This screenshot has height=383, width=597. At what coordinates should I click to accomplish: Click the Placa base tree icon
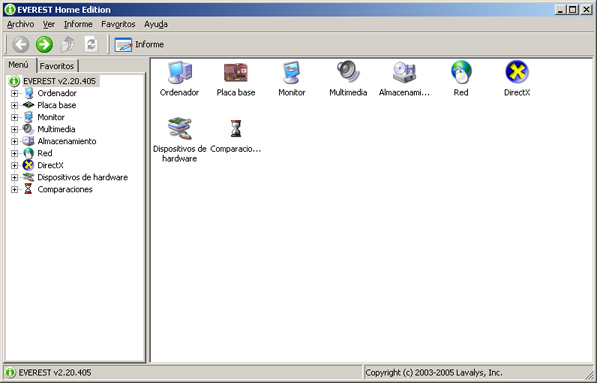pyautogui.click(x=29, y=105)
